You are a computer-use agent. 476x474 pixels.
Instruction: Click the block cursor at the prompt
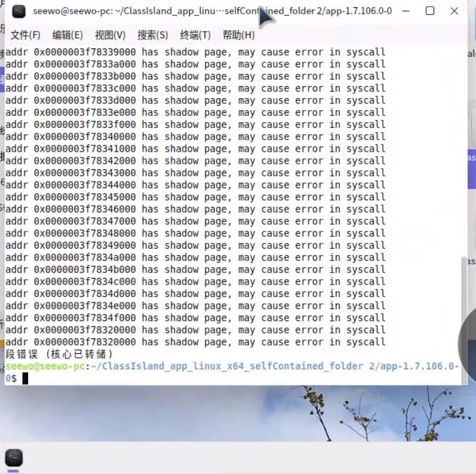[25, 378]
